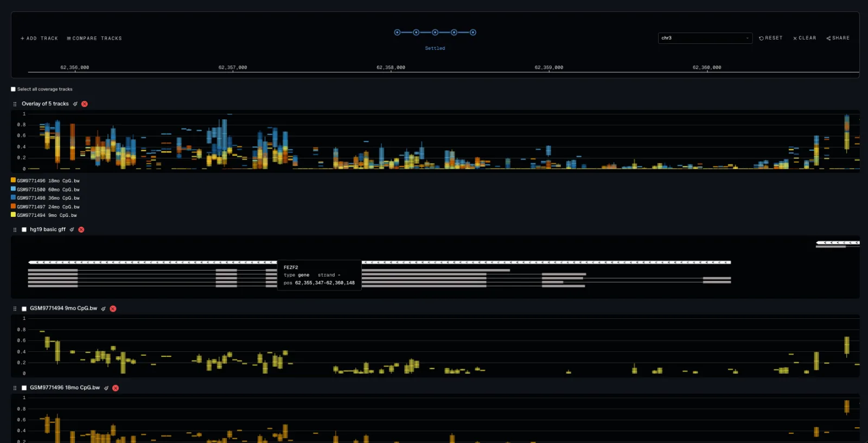Click the dark orange swatch for GSM9771497 24mo
The height and width of the screenshot is (443, 868).
tap(13, 206)
